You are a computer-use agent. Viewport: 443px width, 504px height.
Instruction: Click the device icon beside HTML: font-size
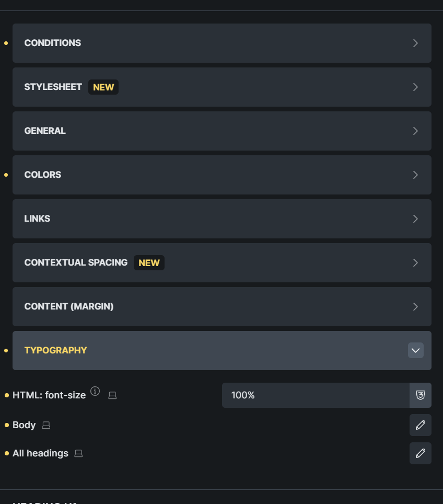point(112,395)
